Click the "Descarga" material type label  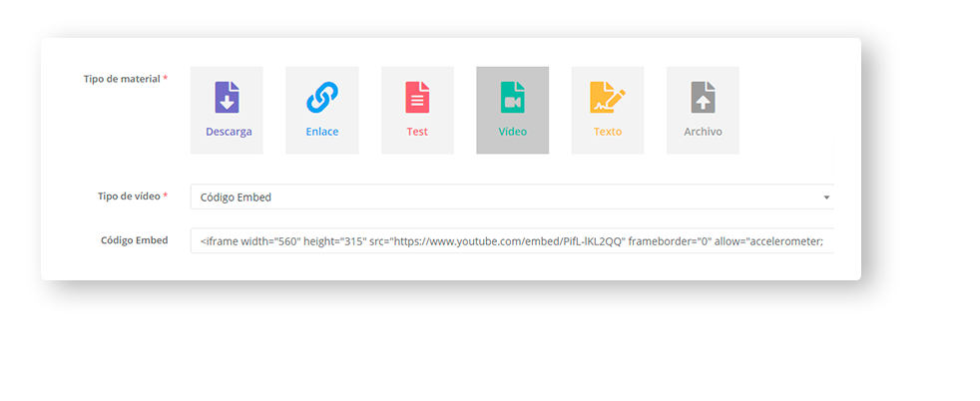228,132
